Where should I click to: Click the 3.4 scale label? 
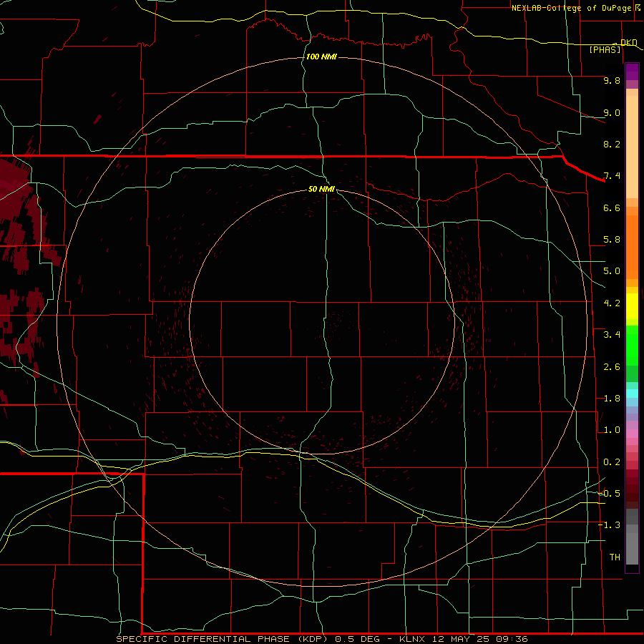pos(612,335)
